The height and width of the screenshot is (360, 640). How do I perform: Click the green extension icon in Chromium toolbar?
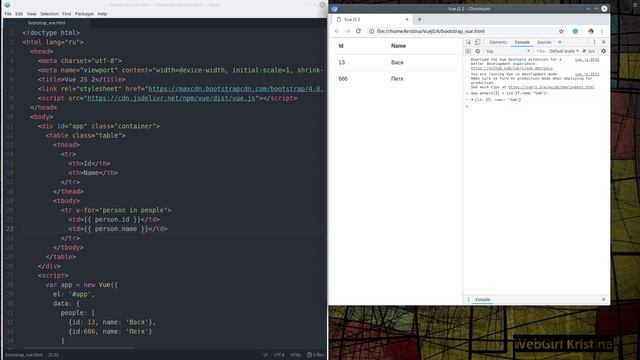[575, 31]
